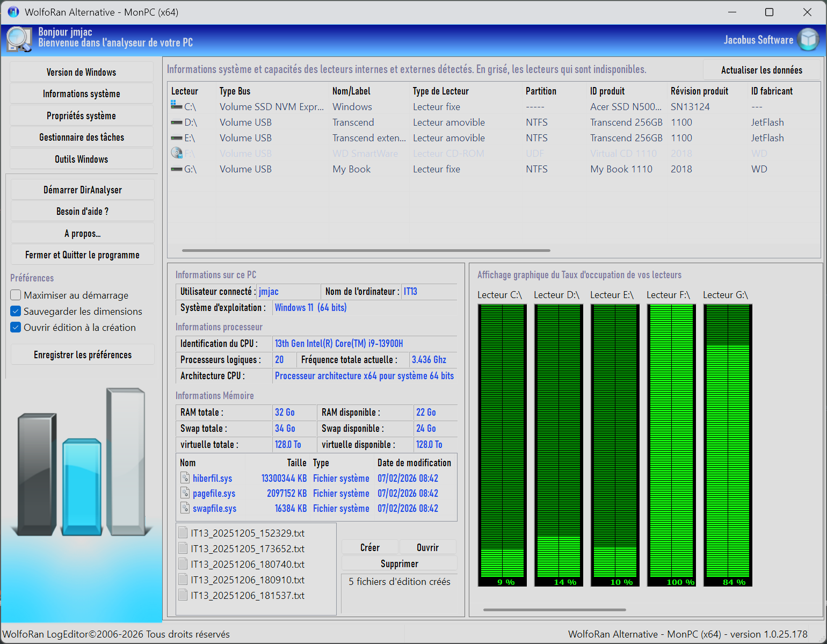Screen dimensions: 827x644
Task: Sort by Type de Lecteur column
Action: 440,91
